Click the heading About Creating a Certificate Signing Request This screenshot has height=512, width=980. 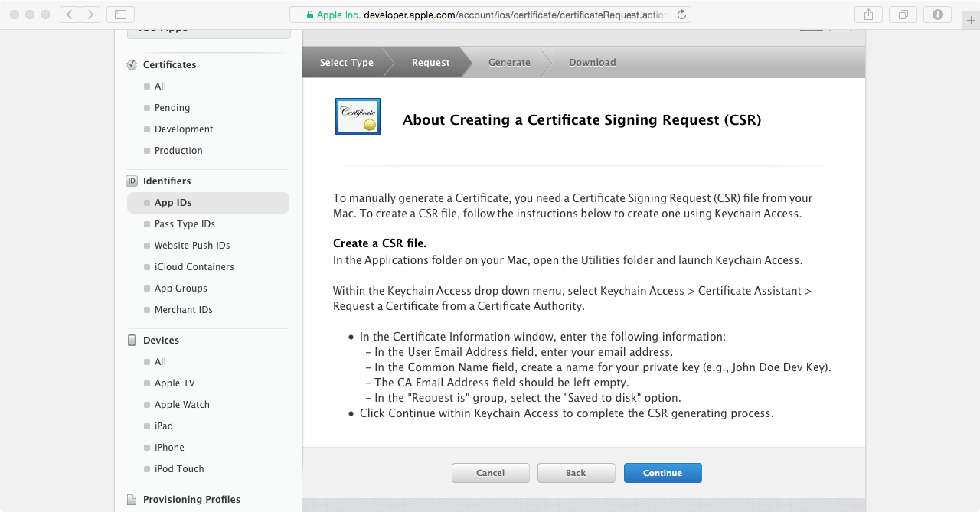pos(582,120)
